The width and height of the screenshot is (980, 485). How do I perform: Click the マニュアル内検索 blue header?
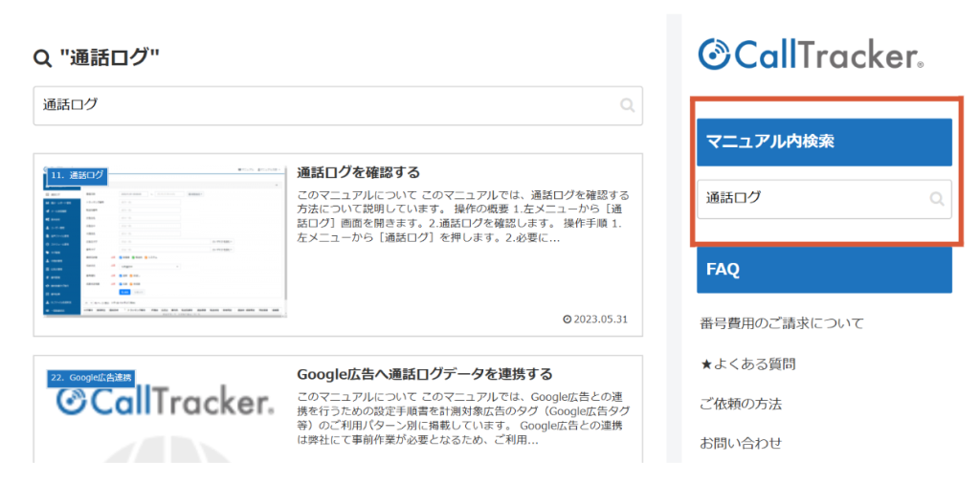(824, 142)
